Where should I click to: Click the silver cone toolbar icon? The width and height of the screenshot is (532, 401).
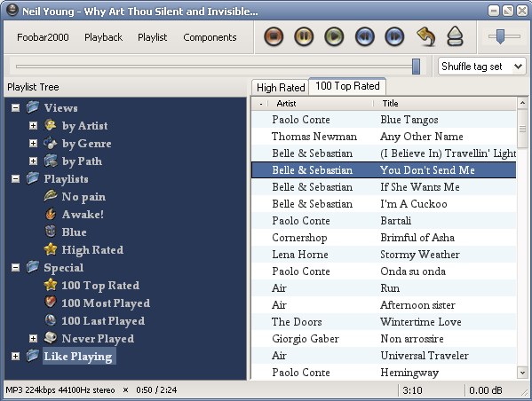pyautogui.click(x=455, y=36)
